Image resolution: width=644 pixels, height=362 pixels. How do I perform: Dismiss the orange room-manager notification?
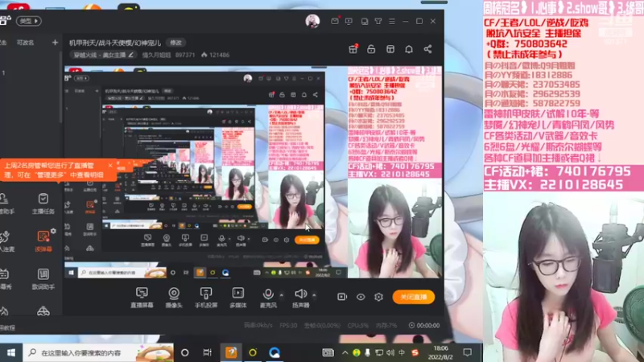point(110,166)
